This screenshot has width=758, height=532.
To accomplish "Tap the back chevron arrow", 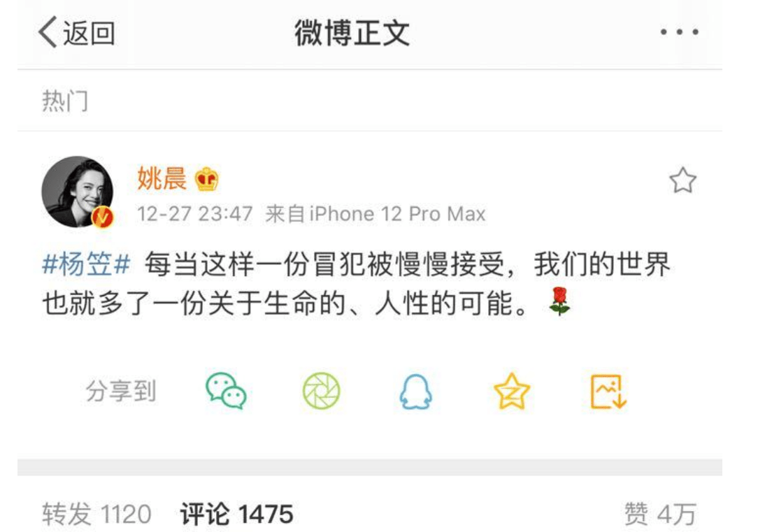I will [48, 32].
